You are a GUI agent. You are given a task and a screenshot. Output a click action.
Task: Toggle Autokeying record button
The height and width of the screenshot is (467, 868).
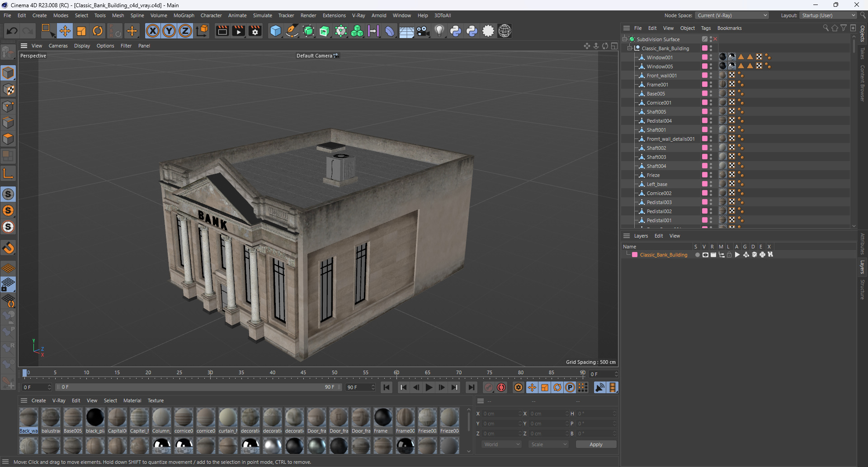[x=501, y=387]
